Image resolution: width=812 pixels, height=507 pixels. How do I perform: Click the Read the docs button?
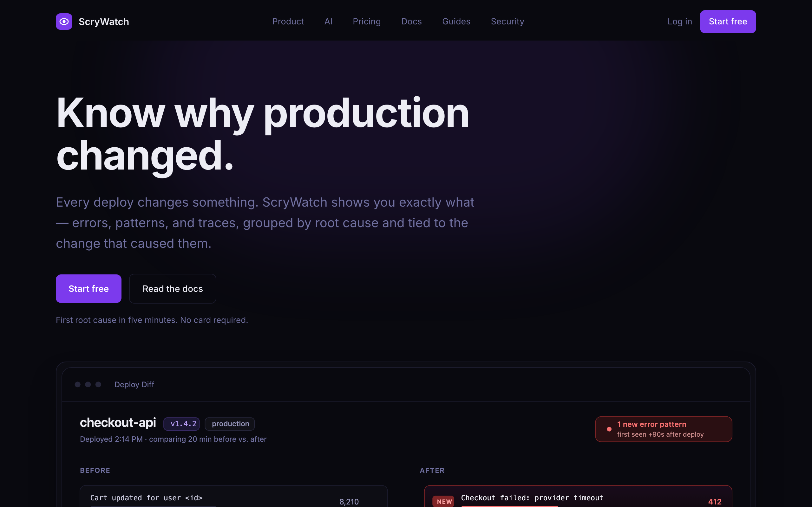(173, 289)
